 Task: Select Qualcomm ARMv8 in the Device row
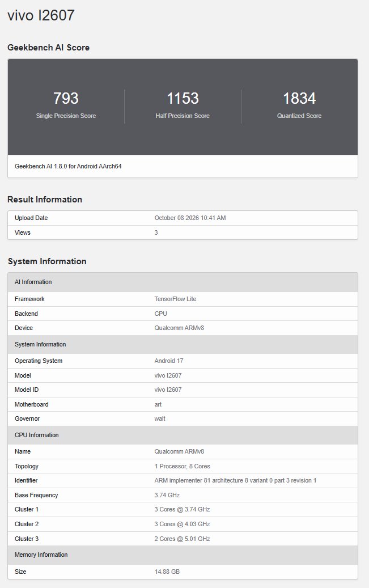(x=179, y=328)
